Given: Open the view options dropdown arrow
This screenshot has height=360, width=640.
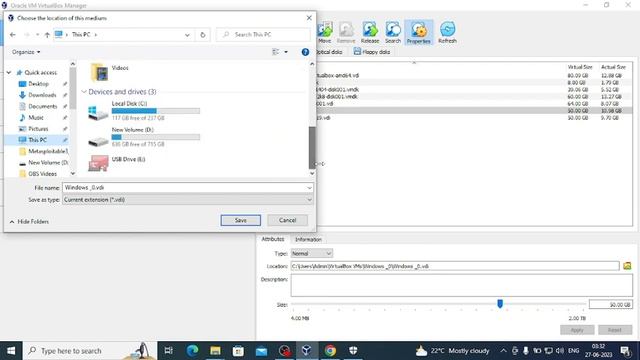Looking at the screenshot, I should coord(286,52).
